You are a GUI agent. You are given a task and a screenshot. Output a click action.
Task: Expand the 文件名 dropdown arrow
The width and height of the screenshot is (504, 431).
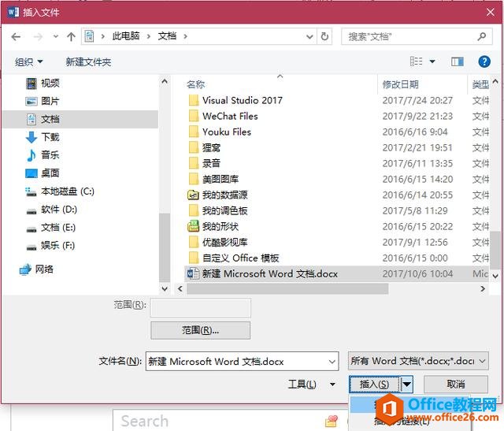[332, 362]
